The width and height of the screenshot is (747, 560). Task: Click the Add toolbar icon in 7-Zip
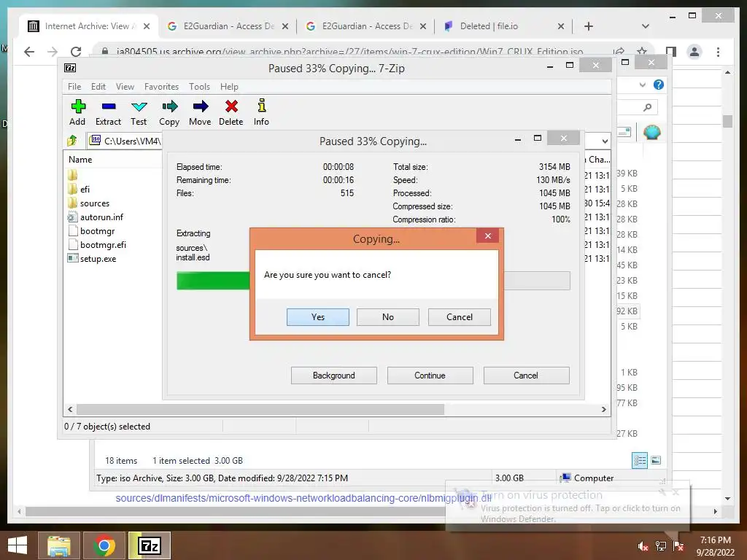tap(78, 106)
